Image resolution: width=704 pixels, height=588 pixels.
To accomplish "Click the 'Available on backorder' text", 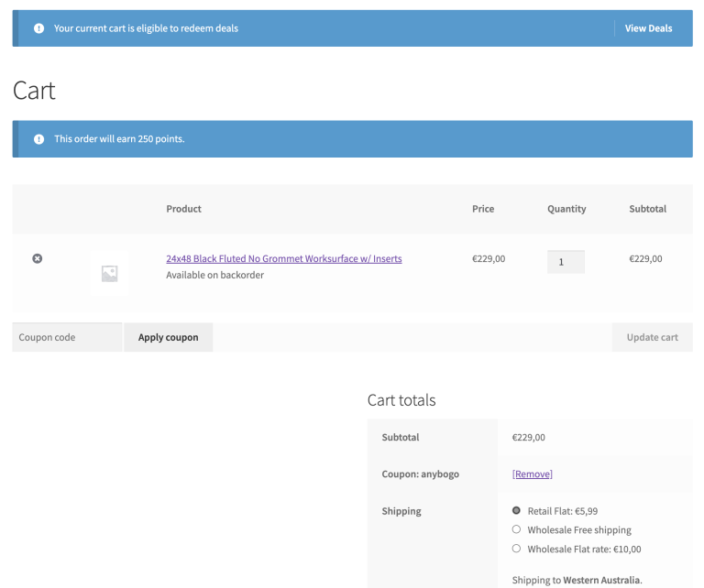I will [215, 275].
